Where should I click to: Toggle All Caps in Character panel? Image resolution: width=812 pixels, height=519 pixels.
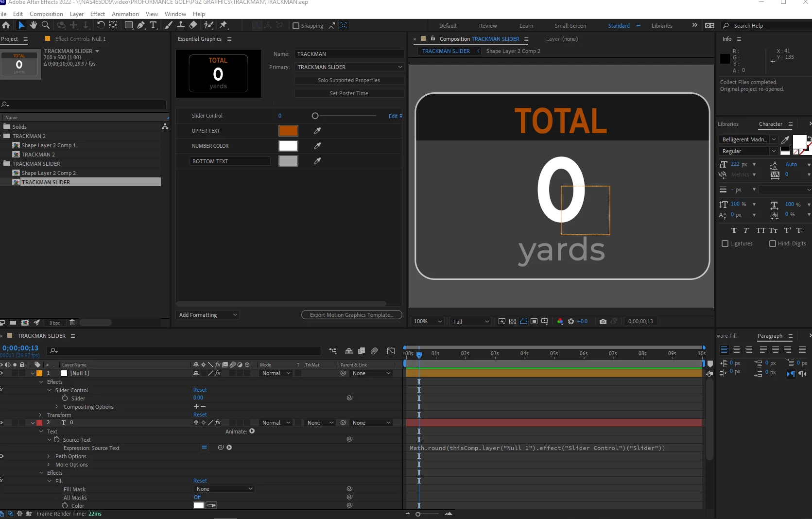tap(760, 230)
